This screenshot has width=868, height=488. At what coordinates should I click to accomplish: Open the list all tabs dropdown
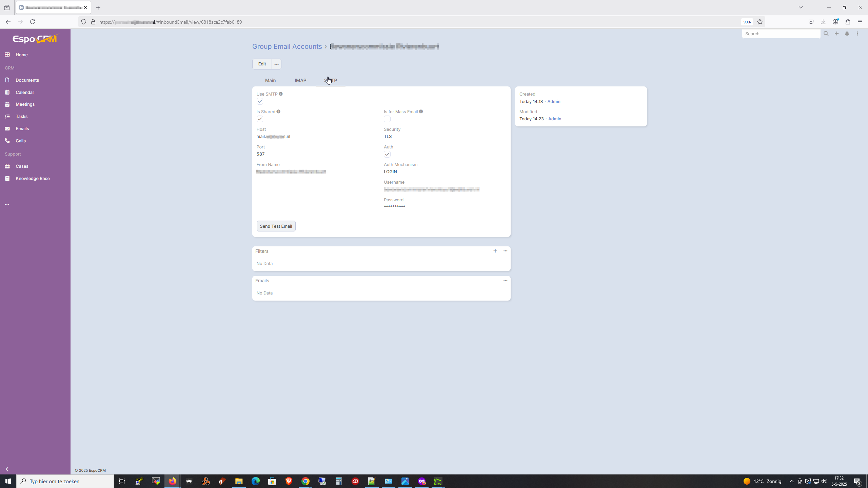(801, 7)
